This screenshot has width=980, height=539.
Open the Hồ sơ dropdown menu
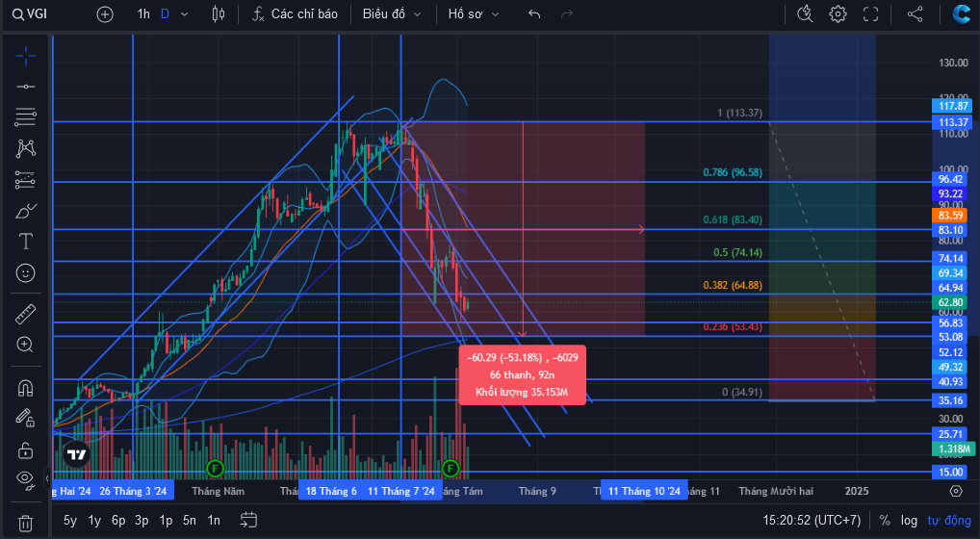pos(474,13)
